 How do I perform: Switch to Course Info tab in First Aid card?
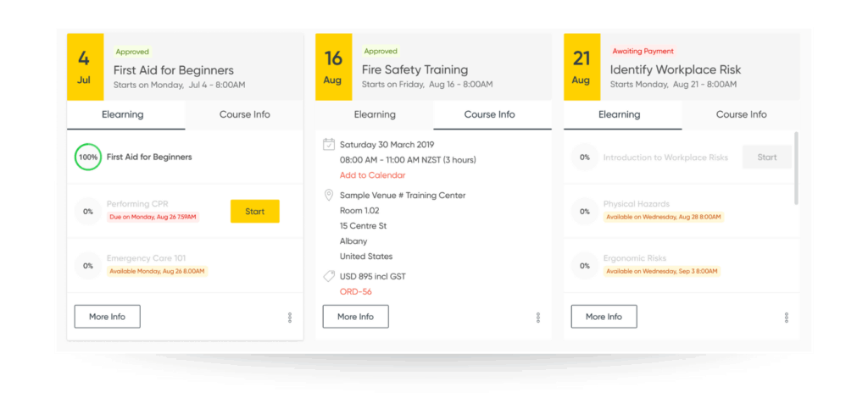point(245,115)
